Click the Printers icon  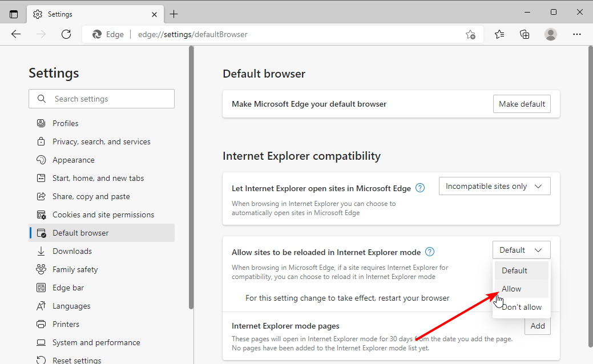[41, 324]
